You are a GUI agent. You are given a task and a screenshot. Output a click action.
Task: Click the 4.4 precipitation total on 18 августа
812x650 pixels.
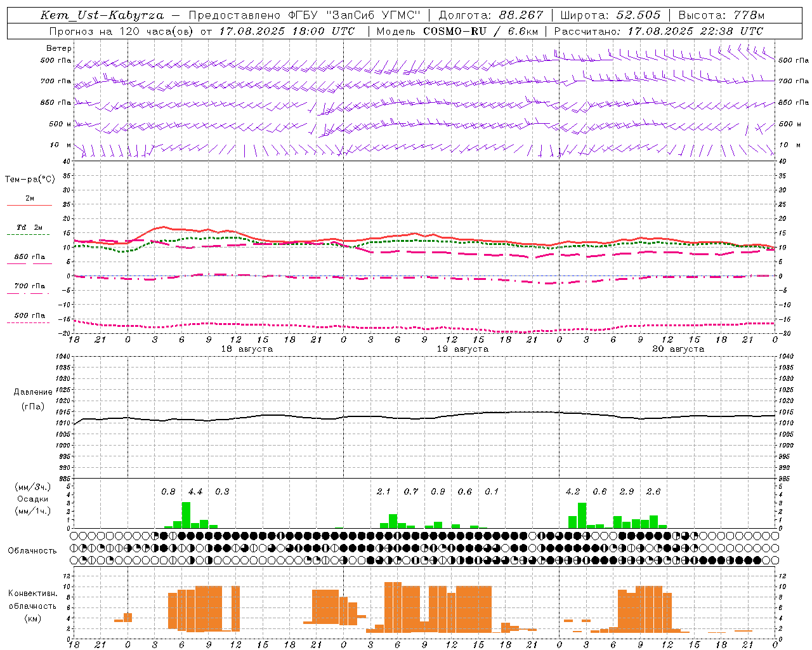(x=195, y=492)
